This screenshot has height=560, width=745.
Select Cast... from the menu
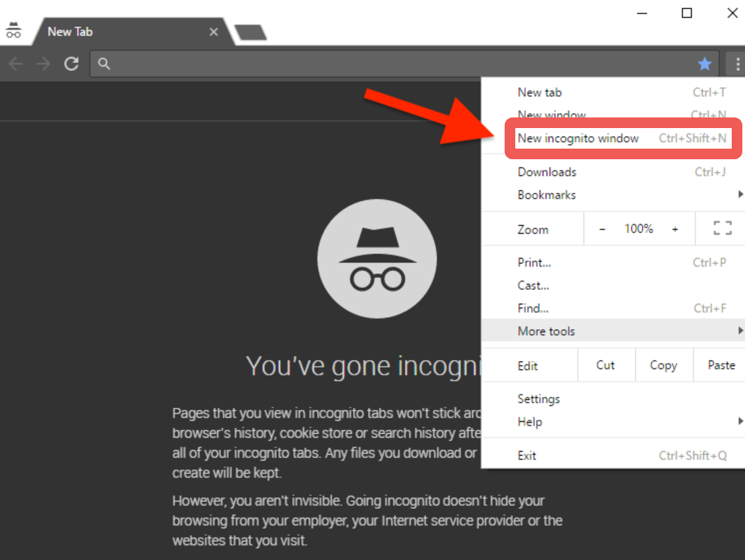(613, 285)
